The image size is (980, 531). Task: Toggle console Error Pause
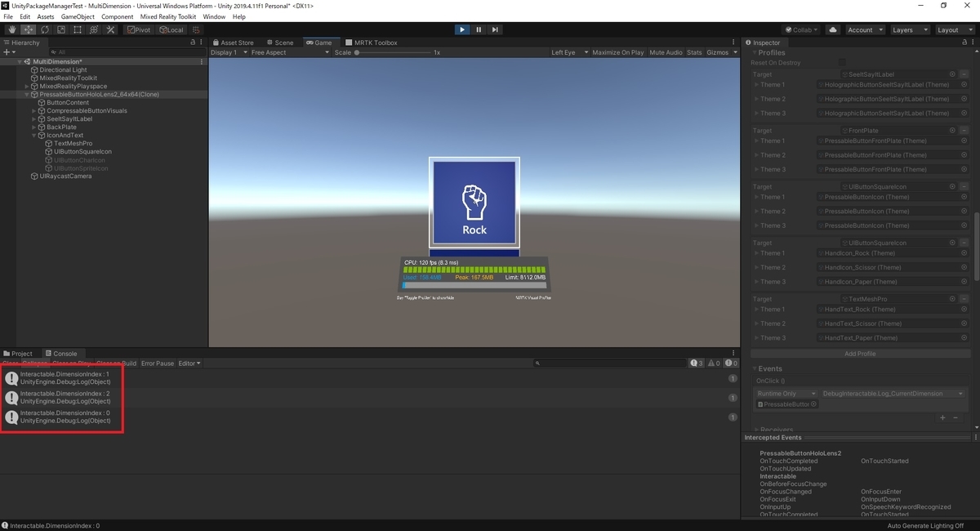(x=158, y=363)
